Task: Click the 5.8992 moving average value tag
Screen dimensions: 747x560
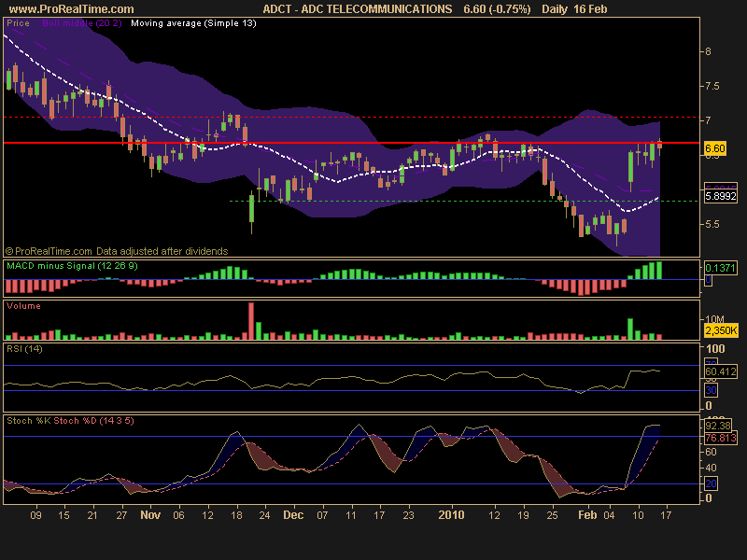Action: click(x=721, y=196)
